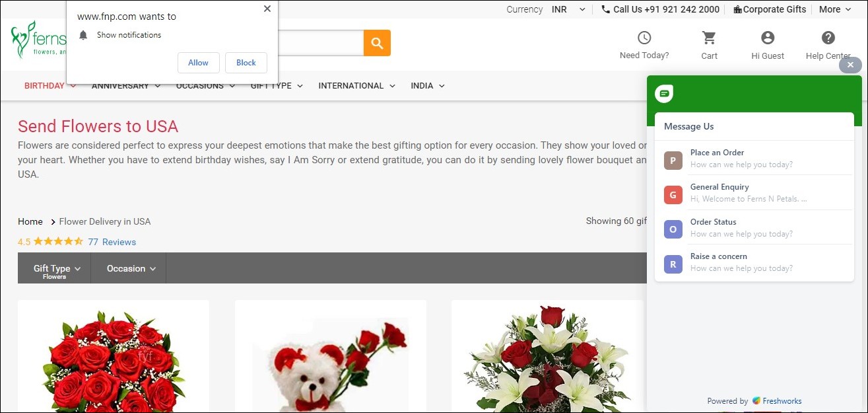Open the INTERNATIONAL navigation menu
The image size is (868, 413).
[356, 85]
